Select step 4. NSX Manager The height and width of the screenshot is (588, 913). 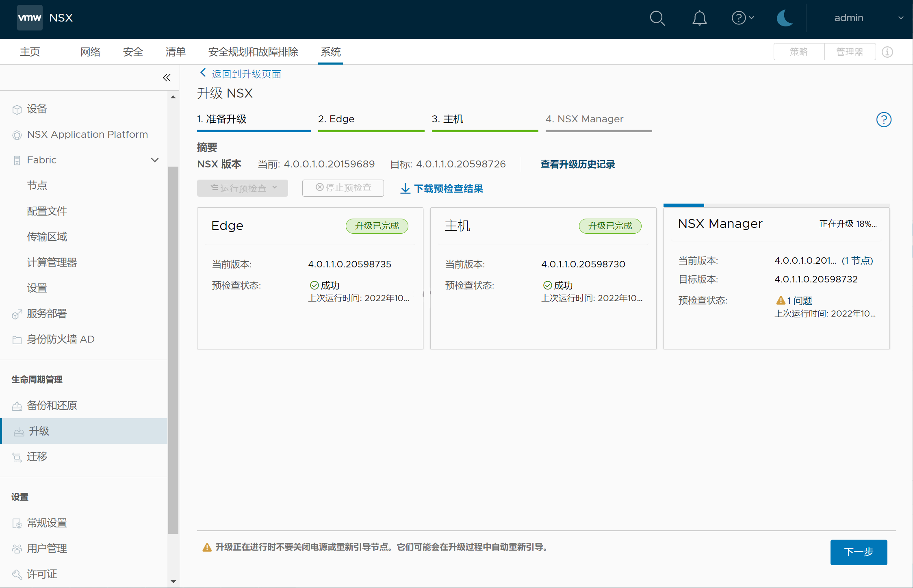[x=599, y=122]
